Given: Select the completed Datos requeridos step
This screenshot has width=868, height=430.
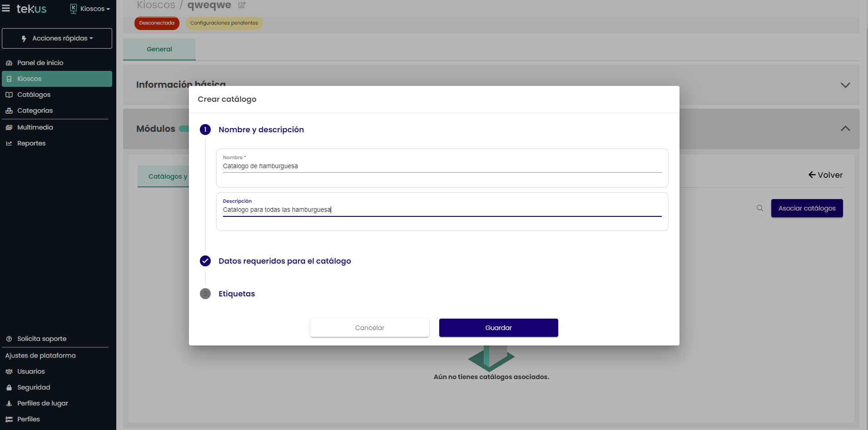Looking at the screenshot, I should (x=284, y=261).
